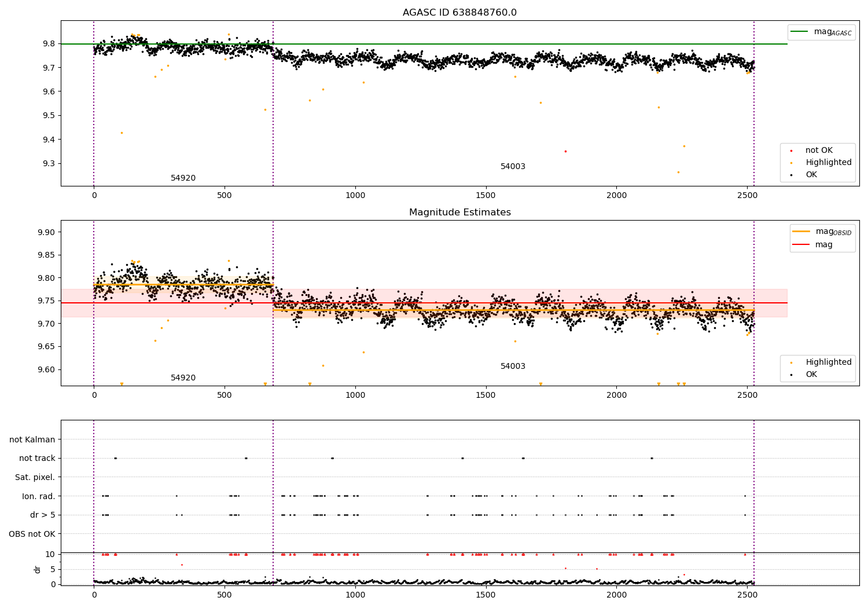
Task: Select the mag AGASC legend entry label
Action: 833,32
